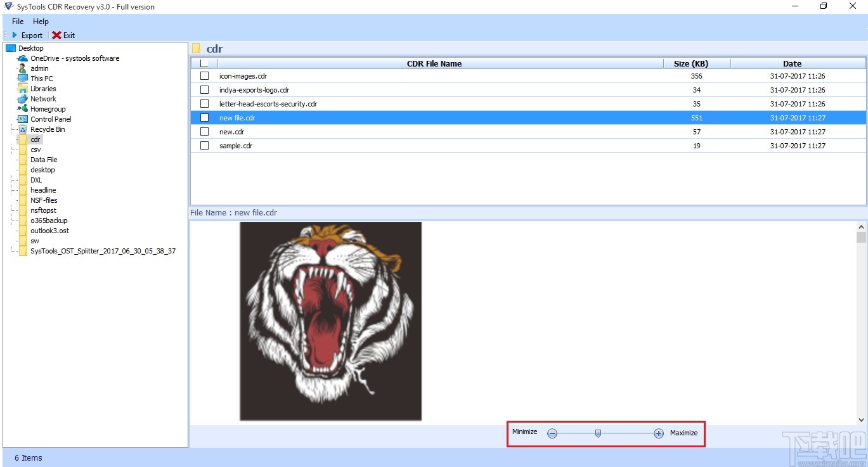Viewport: 868px width, 467px height.
Task: Select the nsftopst folder
Action: 43,210
